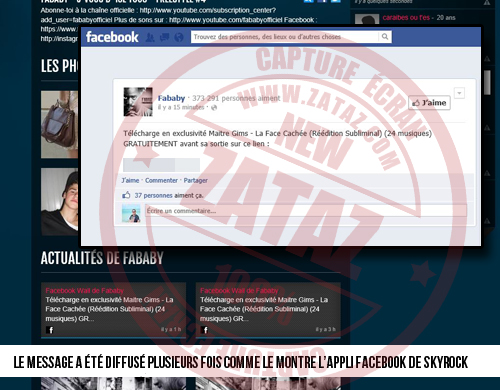Screen dimensions: 500x390
Task: Click the J'aime button with thumb icon
Action: (x=429, y=103)
